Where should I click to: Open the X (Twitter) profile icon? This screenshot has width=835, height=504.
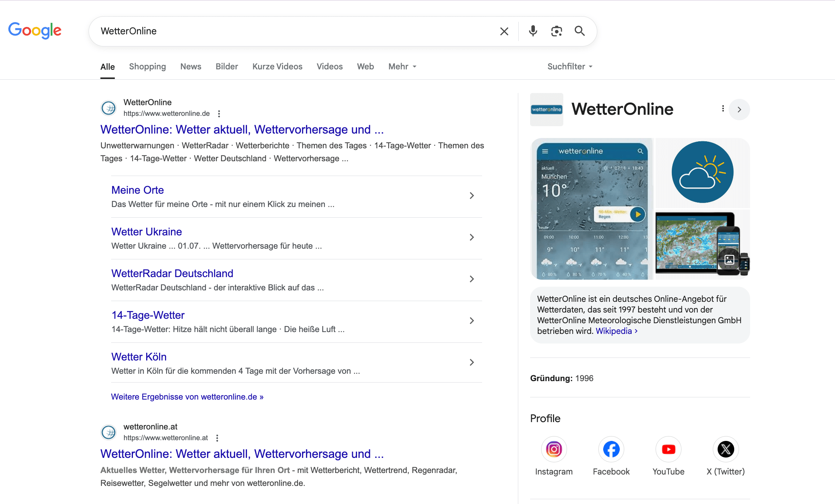(726, 449)
